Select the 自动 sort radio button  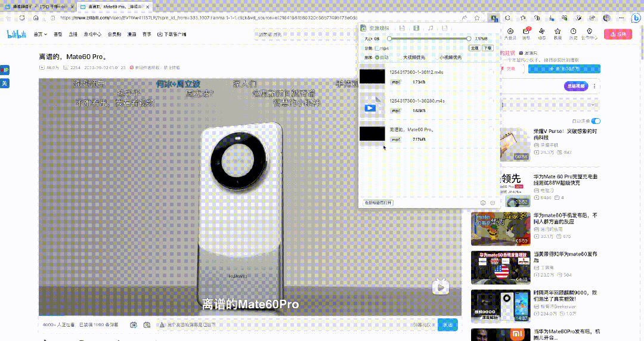pyautogui.click(x=377, y=57)
